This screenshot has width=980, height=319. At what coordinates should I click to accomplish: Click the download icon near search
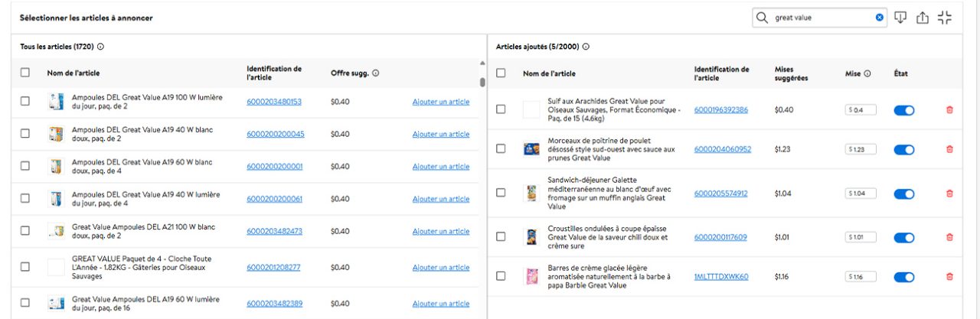click(x=900, y=18)
